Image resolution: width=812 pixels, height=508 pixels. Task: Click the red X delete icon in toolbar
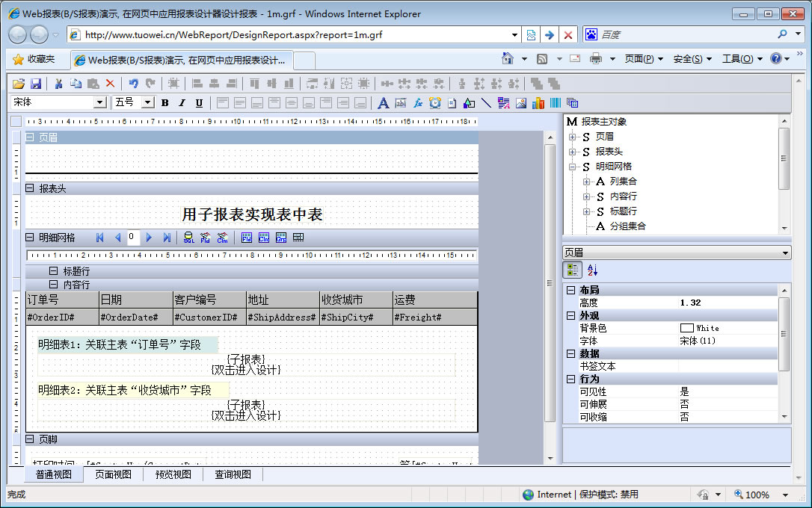click(x=110, y=84)
